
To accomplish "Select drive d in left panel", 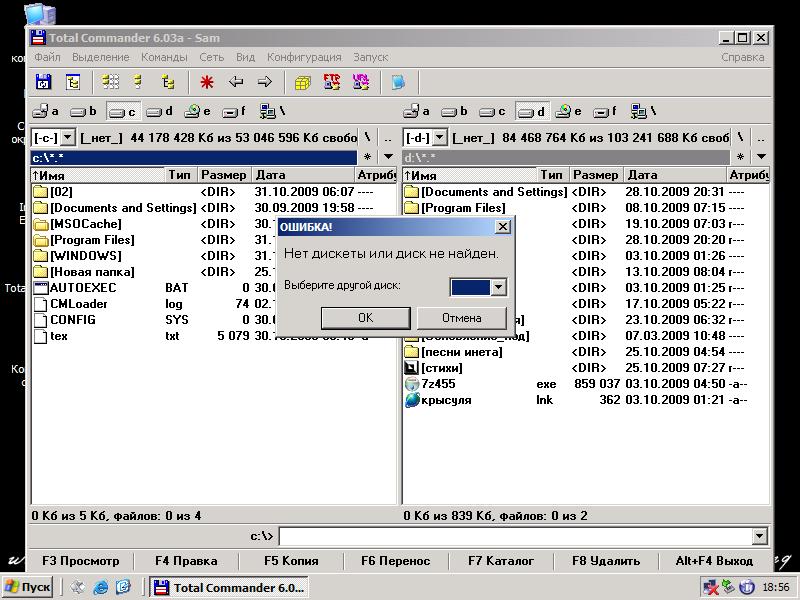I will click(x=159, y=111).
